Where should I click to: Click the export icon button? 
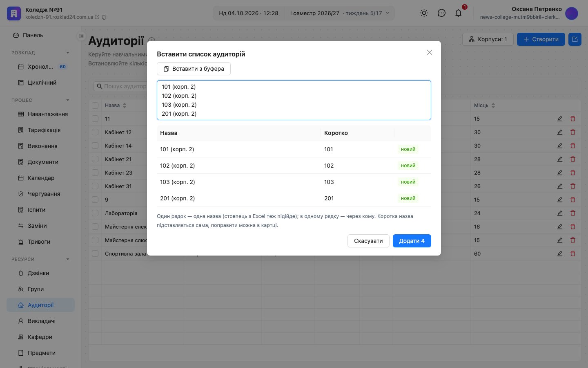click(x=575, y=39)
